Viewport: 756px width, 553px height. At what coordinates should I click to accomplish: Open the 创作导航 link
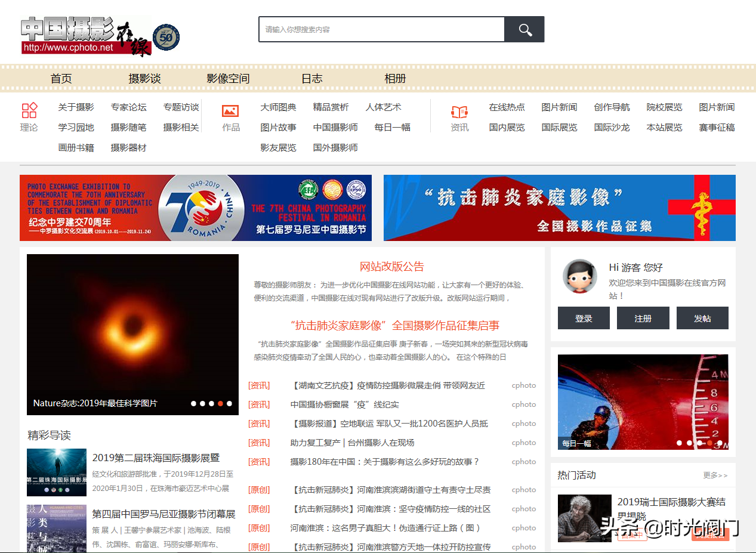612,107
